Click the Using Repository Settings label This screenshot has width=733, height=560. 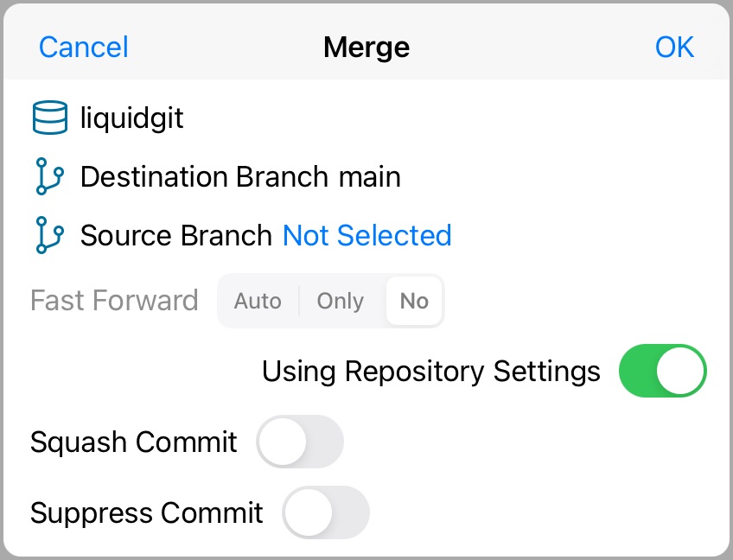tap(430, 371)
